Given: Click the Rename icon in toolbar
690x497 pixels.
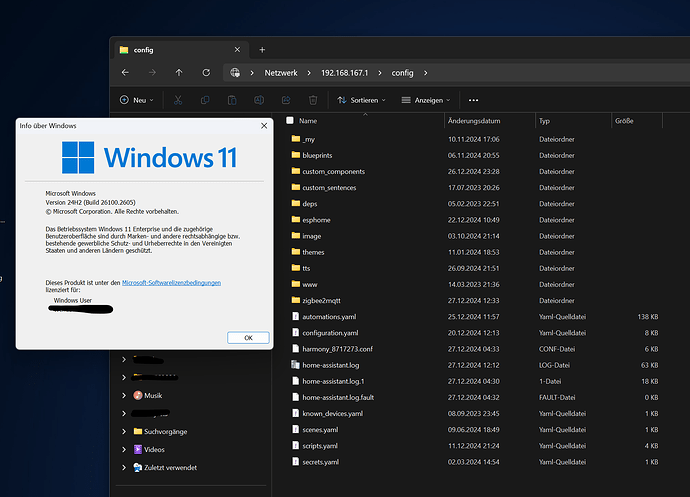Looking at the screenshot, I should tap(259, 100).
